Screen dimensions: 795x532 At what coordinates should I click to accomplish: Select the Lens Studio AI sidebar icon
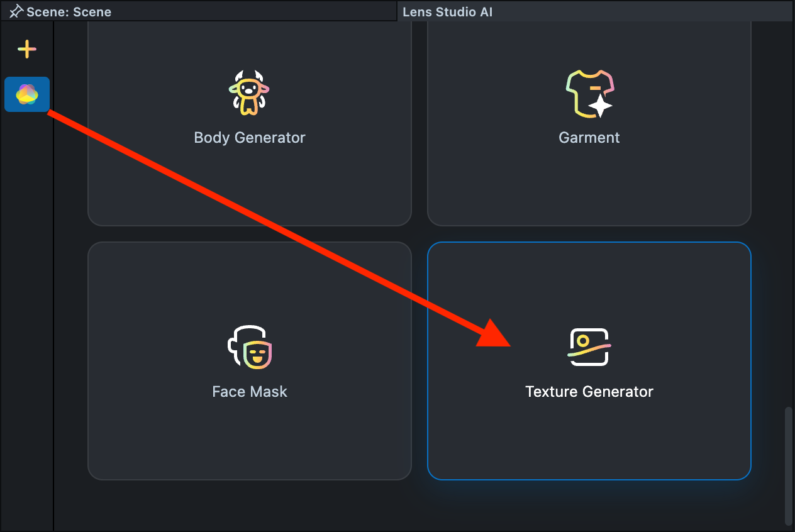(x=27, y=94)
